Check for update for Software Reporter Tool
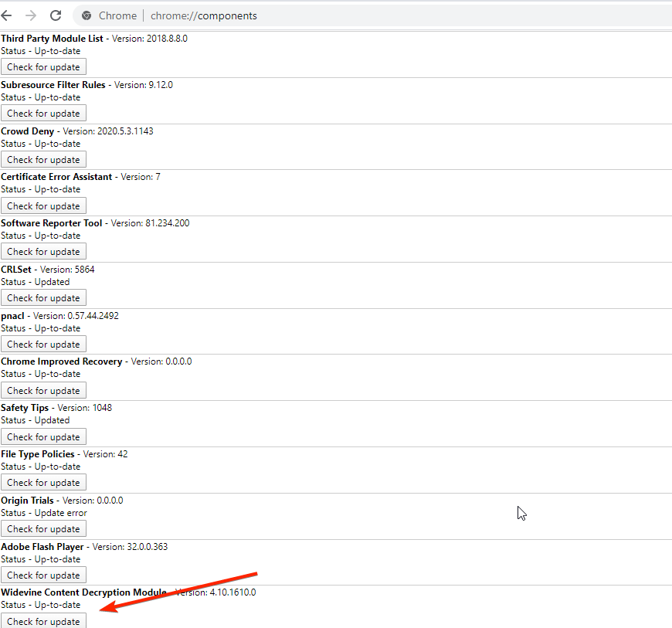 click(43, 252)
